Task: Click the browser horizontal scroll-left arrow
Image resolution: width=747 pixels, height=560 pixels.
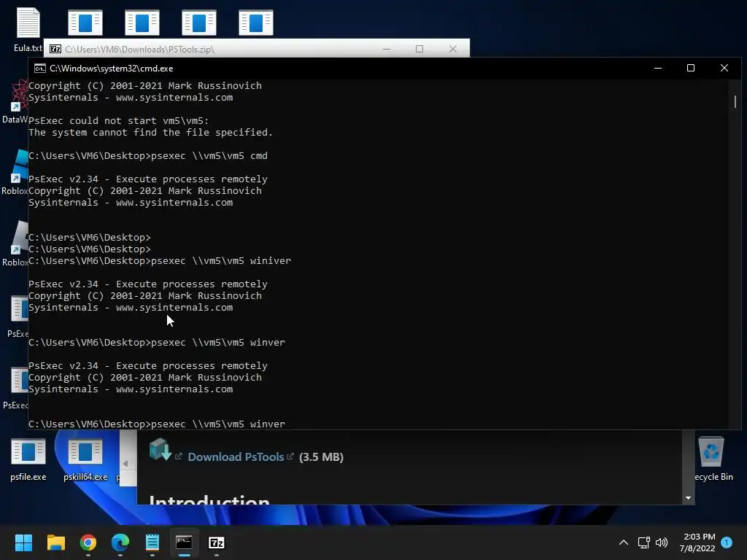Action: (125, 463)
